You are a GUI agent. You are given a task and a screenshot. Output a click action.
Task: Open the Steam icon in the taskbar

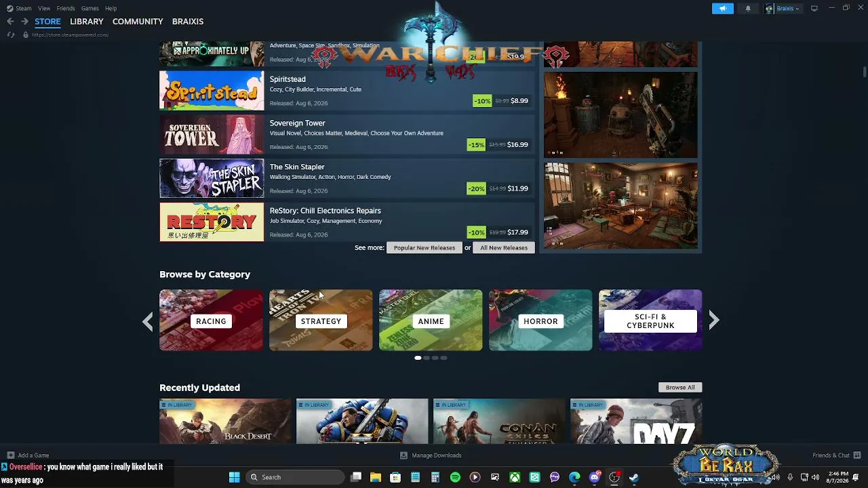pos(634,477)
